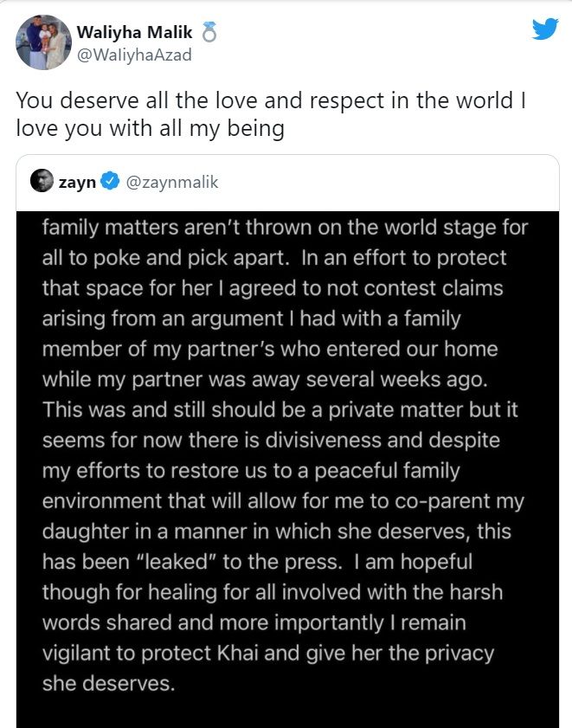The width and height of the screenshot is (572, 728).
Task: Go to the @zaynmalik handle
Action: point(172,182)
